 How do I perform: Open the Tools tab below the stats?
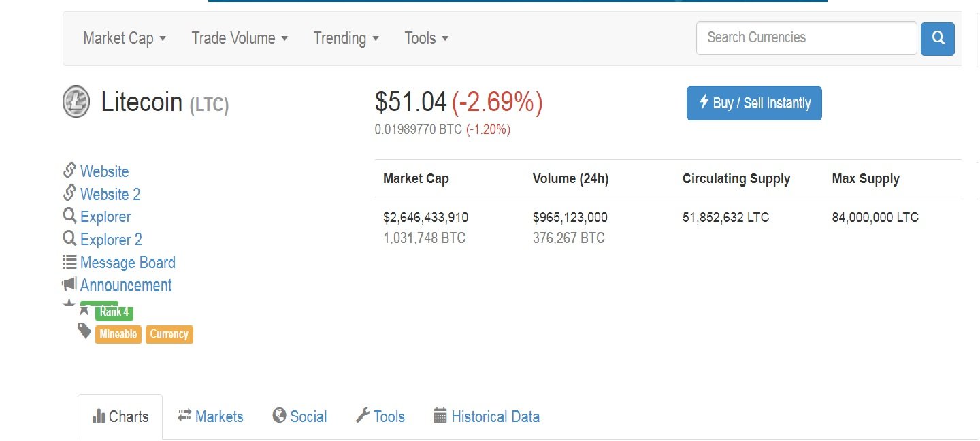[x=380, y=416]
